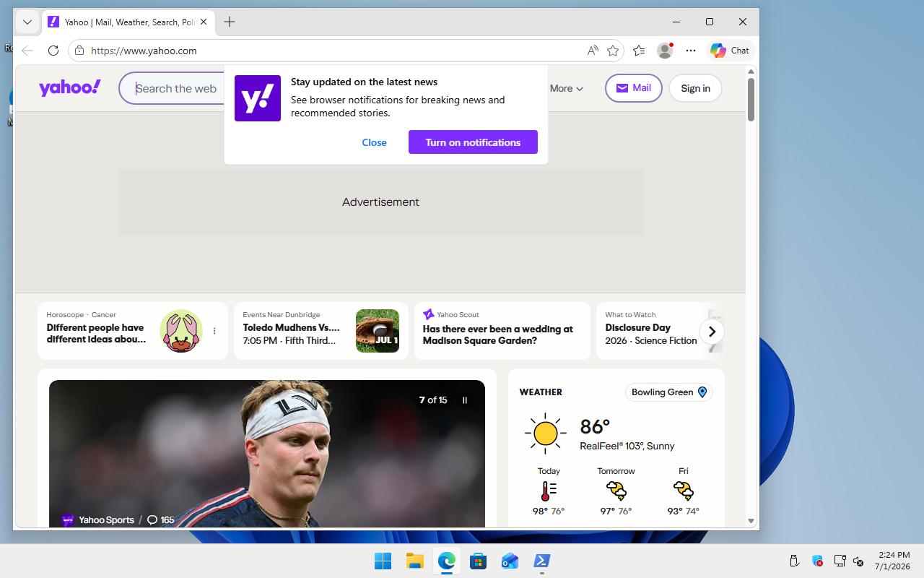Viewport: 924px width, 578px height.
Task: Open the network status tray icon
Action: pos(840,561)
